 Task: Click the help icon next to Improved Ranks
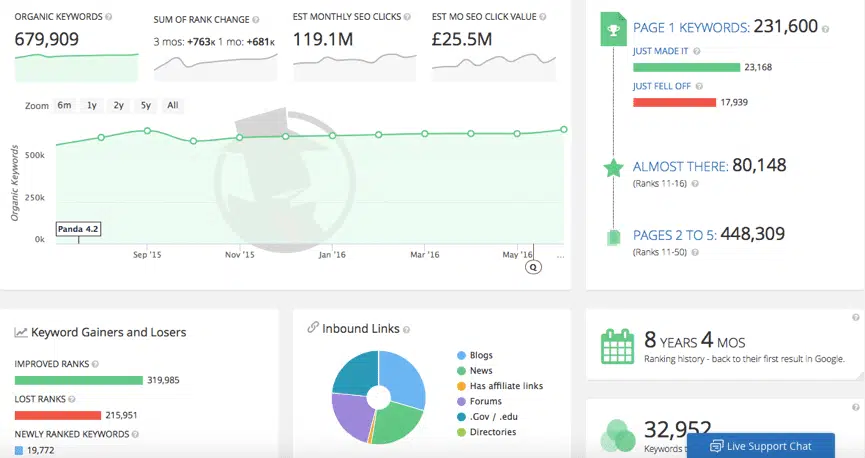pos(95,364)
